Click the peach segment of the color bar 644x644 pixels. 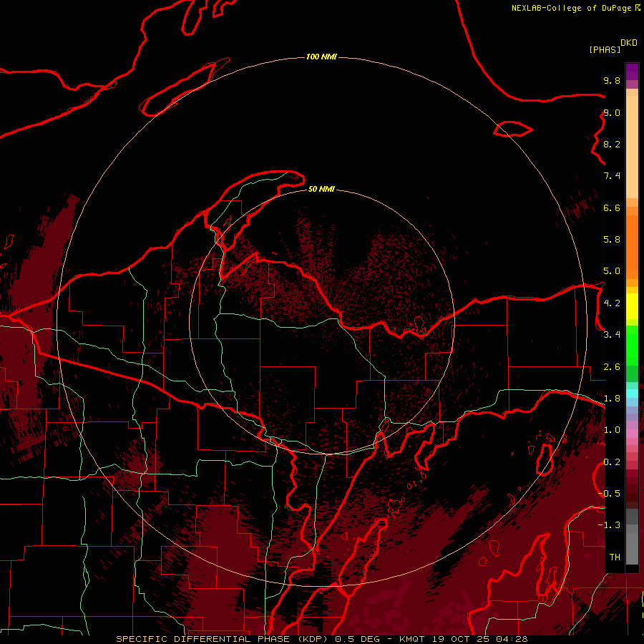point(632,147)
